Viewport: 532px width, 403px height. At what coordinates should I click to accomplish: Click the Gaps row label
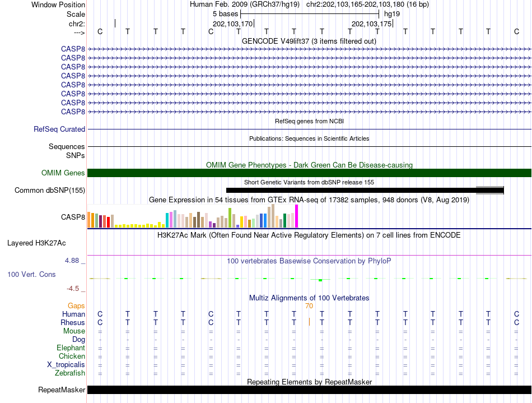(76, 306)
